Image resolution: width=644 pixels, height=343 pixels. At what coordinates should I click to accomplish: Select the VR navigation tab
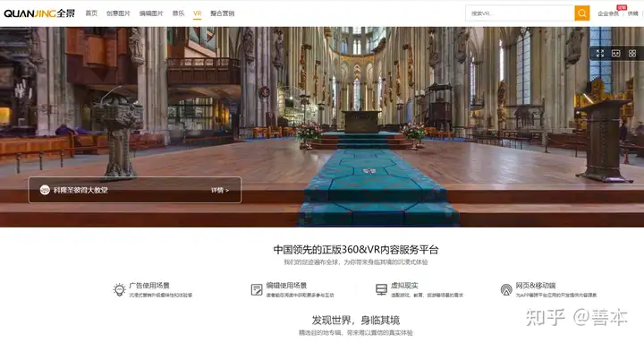(x=198, y=13)
